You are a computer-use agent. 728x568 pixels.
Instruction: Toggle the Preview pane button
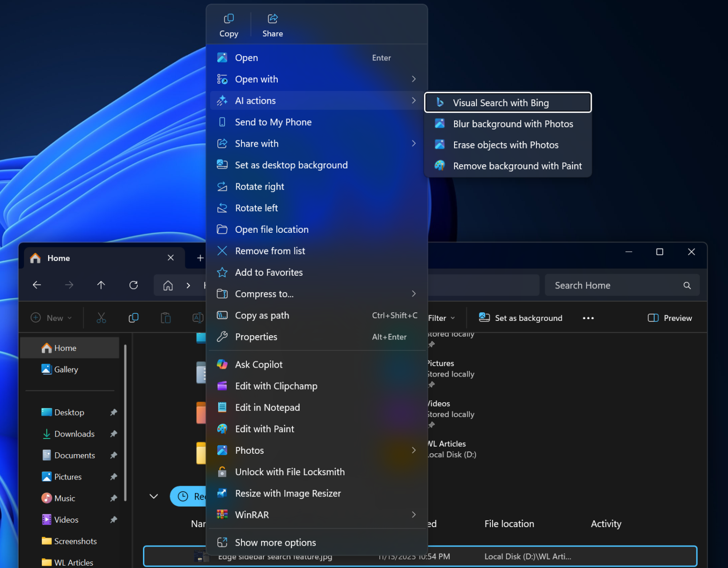670,318
